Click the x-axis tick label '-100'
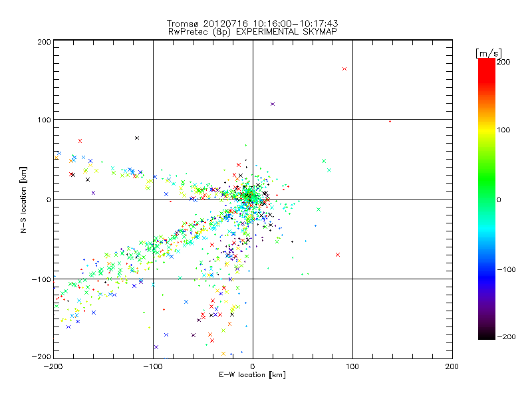532x399 pixels. point(153,366)
